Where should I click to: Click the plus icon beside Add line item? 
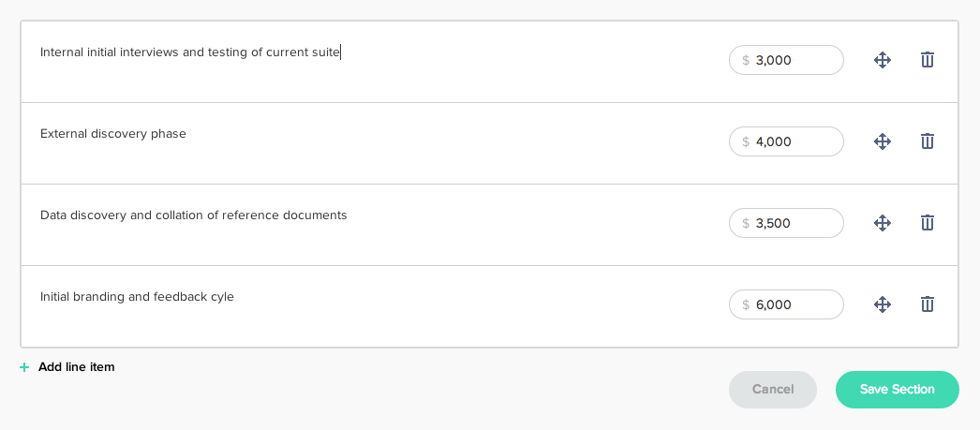click(24, 367)
